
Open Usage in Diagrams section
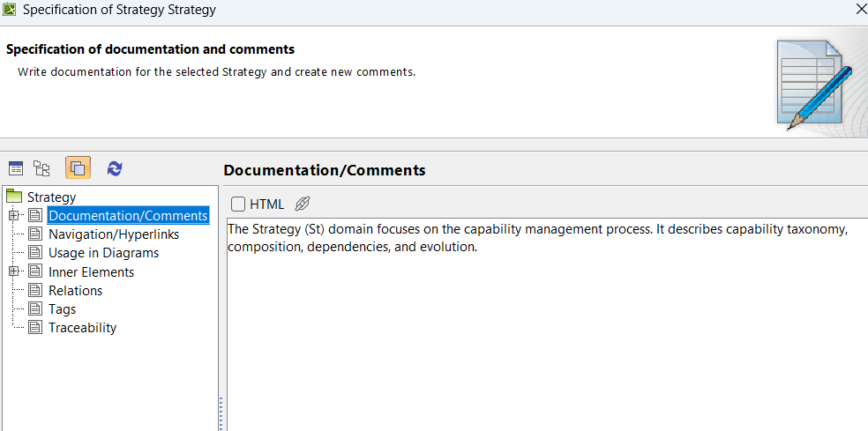click(103, 253)
